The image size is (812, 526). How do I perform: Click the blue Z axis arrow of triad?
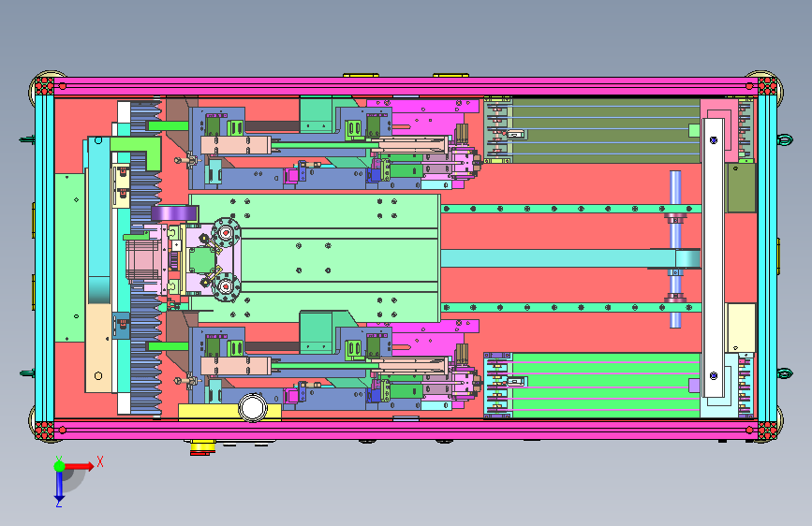[59, 488]
